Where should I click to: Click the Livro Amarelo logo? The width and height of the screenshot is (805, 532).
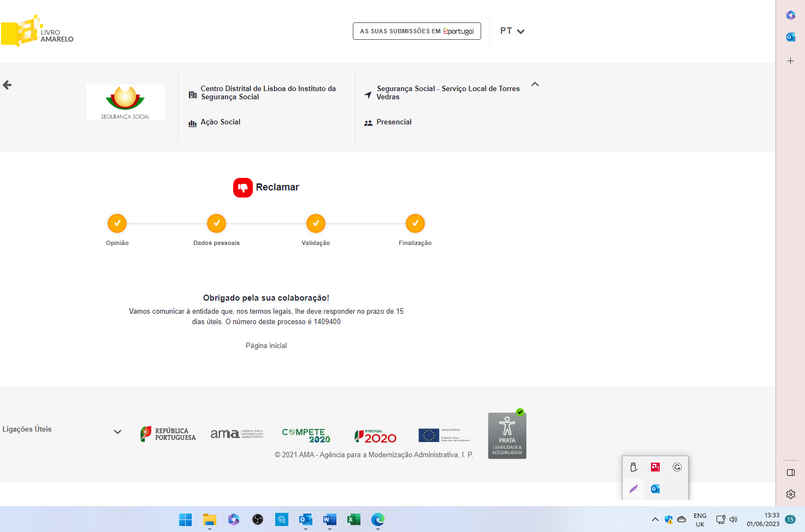click(37, 31)
